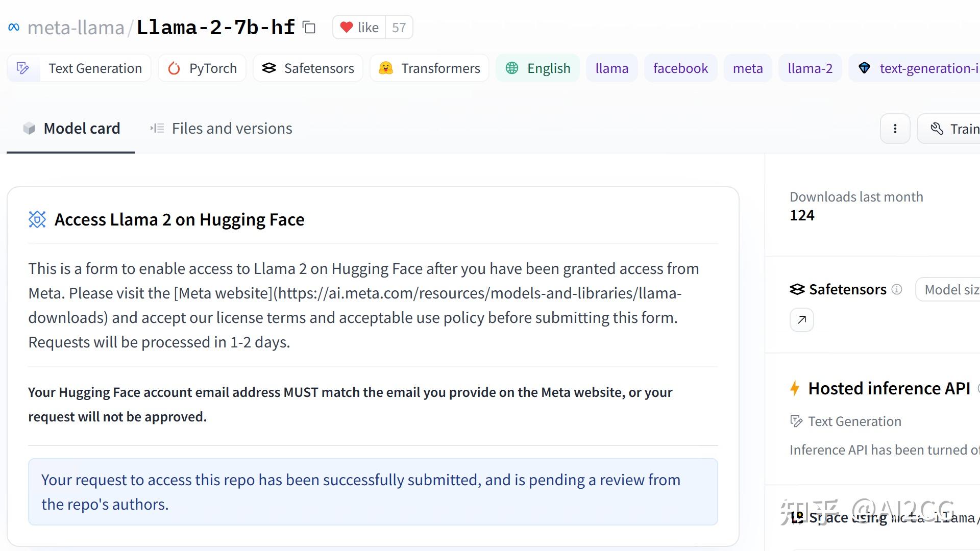Screen dimensions: 980x551
Task: Click the llama tag
Action: point(611,68)
